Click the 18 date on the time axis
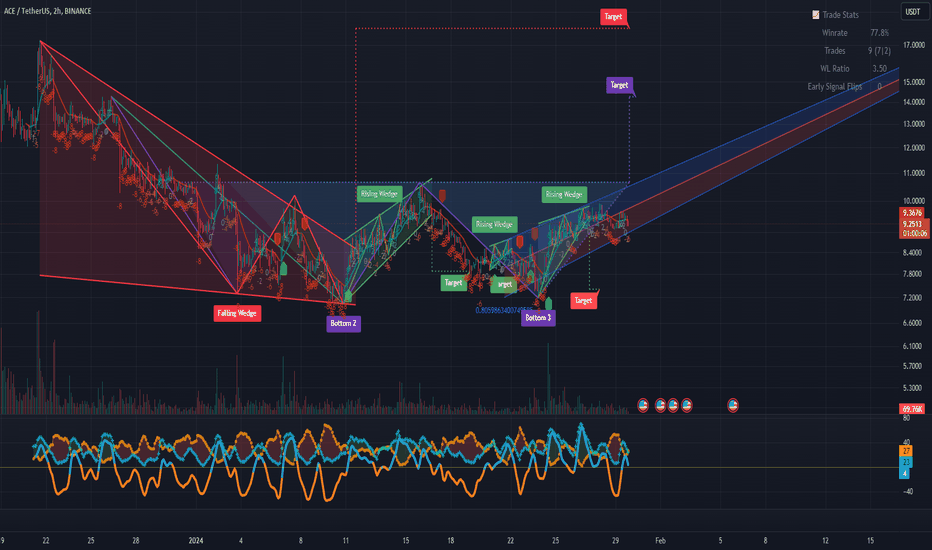The width and height of the screenshot is (932, 550). (451, 540)
